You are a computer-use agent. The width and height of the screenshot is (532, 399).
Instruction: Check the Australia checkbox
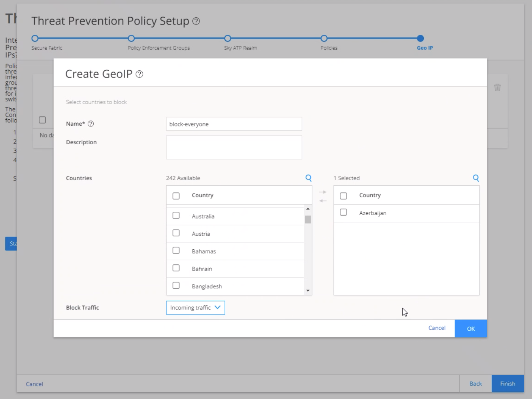176,216
